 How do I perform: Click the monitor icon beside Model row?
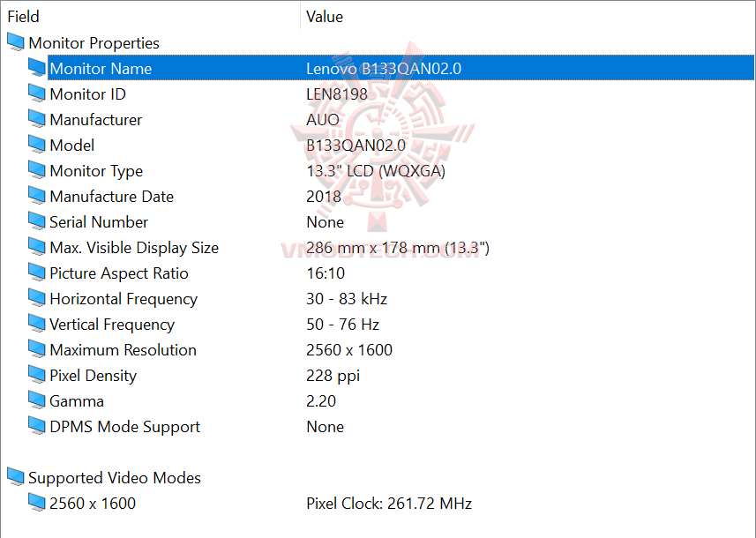[x=37, y=145]
